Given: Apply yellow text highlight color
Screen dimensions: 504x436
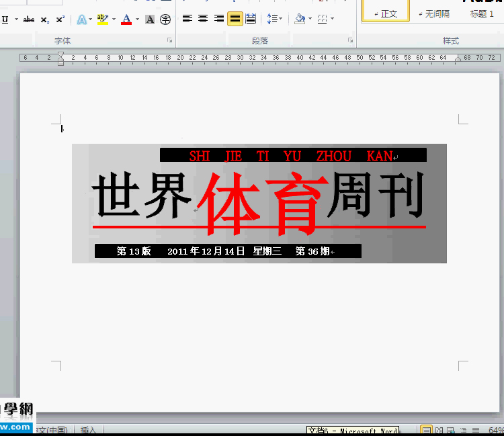Looking at the screenshot, I should point(103,19).
